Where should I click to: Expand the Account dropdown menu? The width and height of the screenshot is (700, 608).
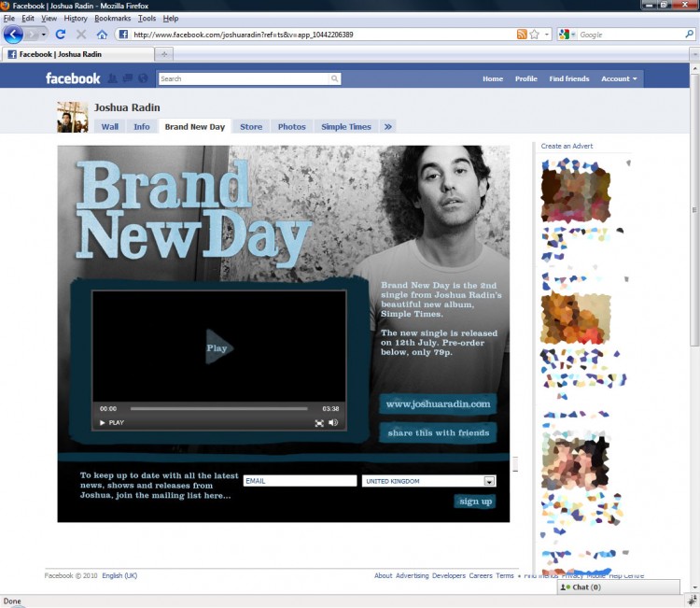pos(619,78)
